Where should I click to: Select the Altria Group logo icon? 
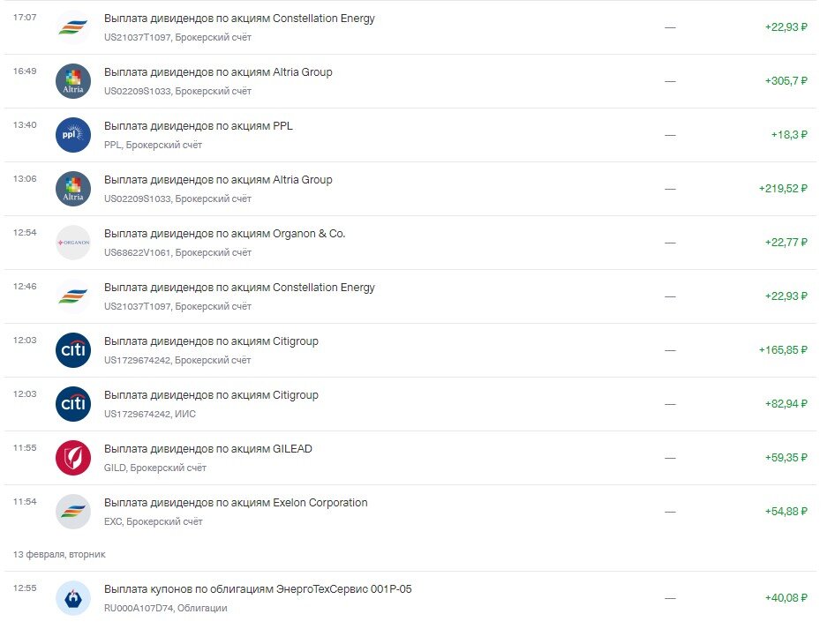(72, 81)
